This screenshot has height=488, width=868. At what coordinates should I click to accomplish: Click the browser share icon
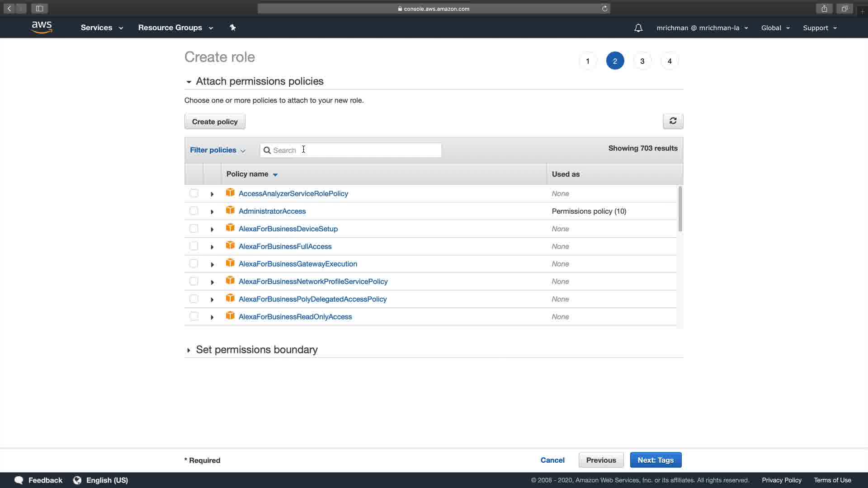[x=824, y=9]
